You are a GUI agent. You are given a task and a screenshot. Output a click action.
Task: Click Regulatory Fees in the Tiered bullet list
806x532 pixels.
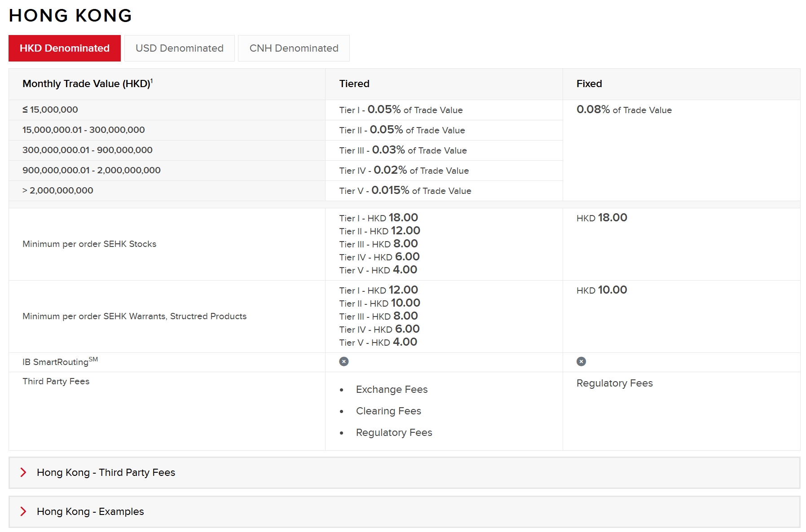click(394, 432)
